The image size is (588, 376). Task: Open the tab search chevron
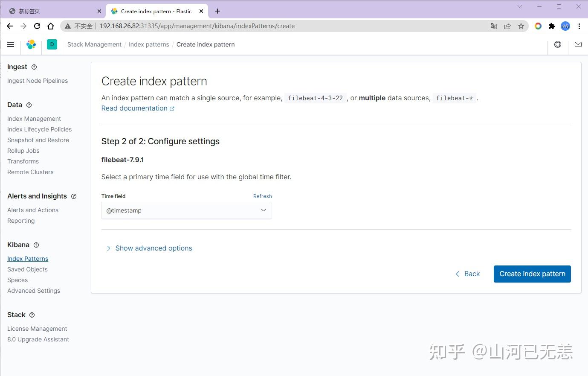tap(520, 6)
